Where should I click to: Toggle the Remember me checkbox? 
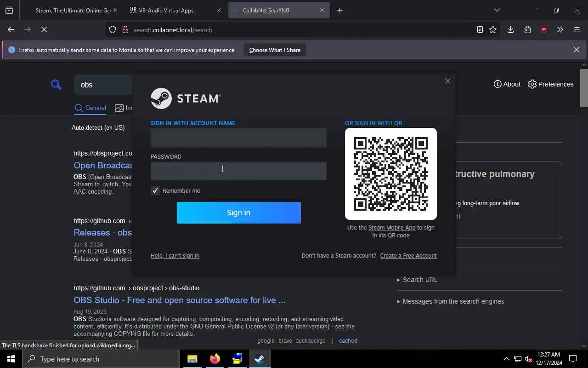[x=155, y=190]
